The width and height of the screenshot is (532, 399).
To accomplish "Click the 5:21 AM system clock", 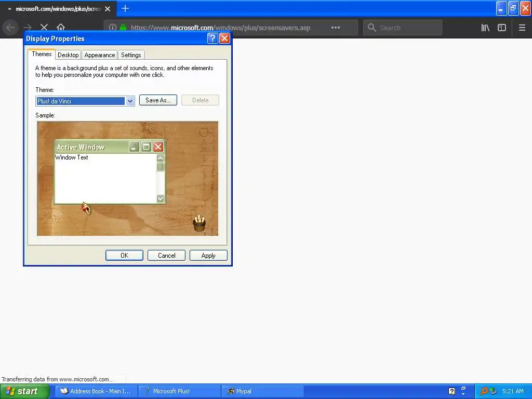I will pyautogui.click(x=513, y=391).
